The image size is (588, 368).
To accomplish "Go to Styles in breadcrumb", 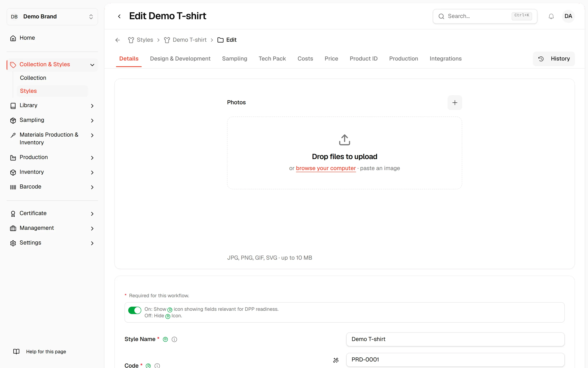I will [x=140, y=40].
